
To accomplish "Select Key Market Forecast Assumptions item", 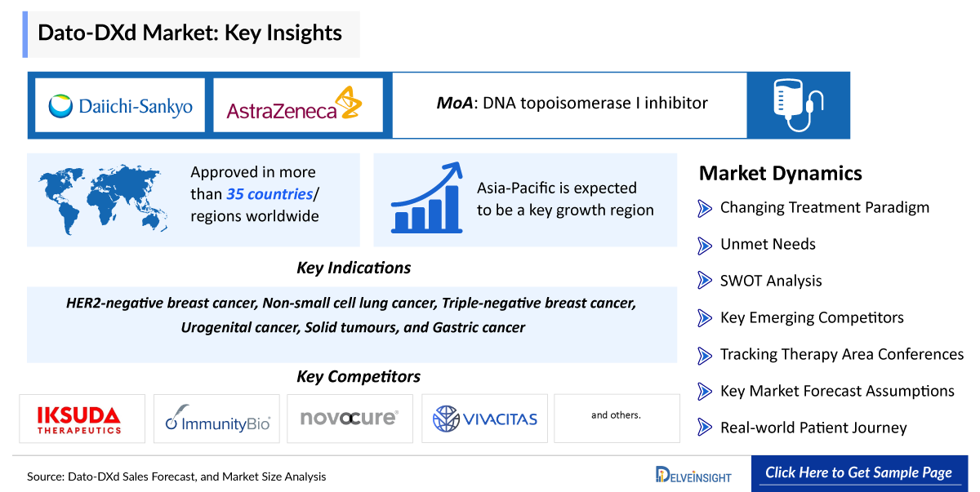I will point(836,392).
